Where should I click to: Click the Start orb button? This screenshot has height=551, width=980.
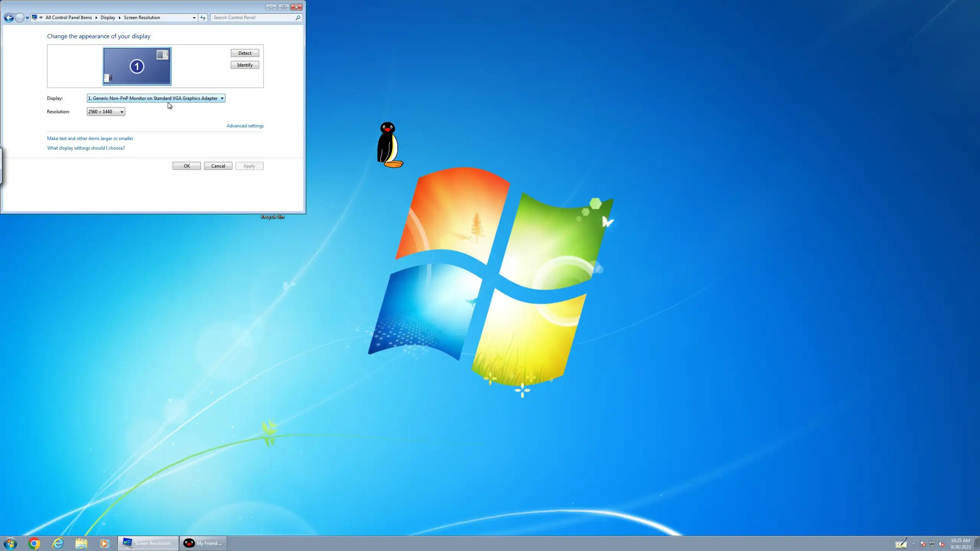click(x=10, y=543)
